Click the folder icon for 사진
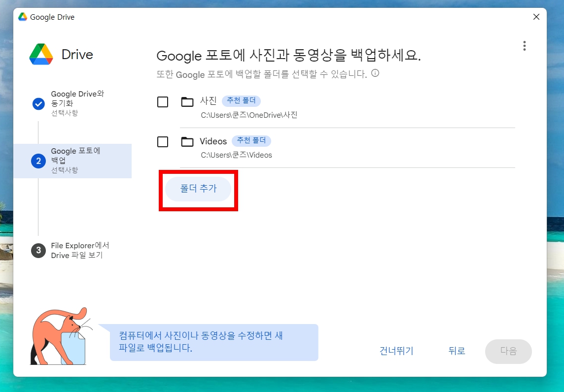564x392 pixels. (187, 101)
